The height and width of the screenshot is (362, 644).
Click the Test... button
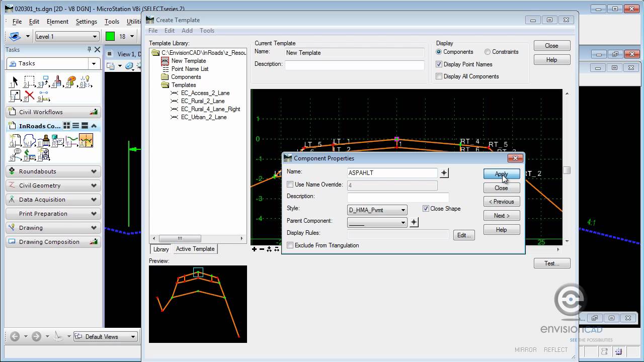551,263
